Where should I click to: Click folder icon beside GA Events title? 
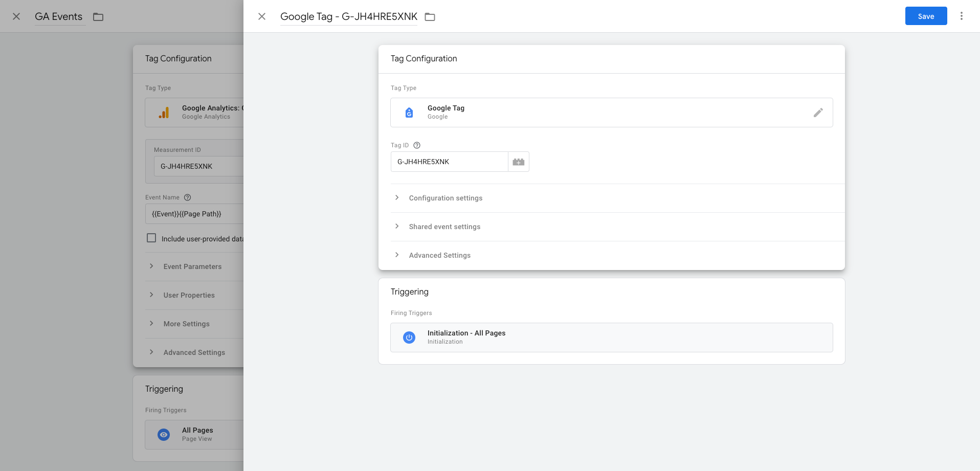pos(98,17)
